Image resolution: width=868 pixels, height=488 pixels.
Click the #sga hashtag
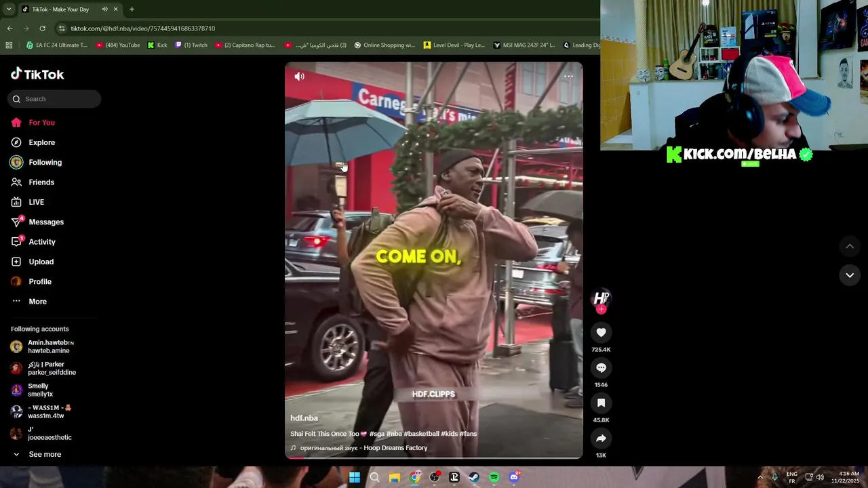point(377,434)
